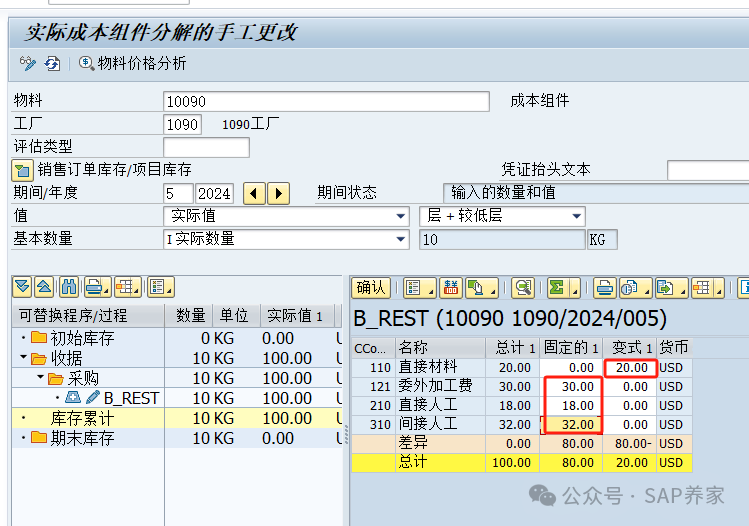Click 直接材料 variable cell 20.00
This screenshot has height=526, width=749.
coord(631,368)
